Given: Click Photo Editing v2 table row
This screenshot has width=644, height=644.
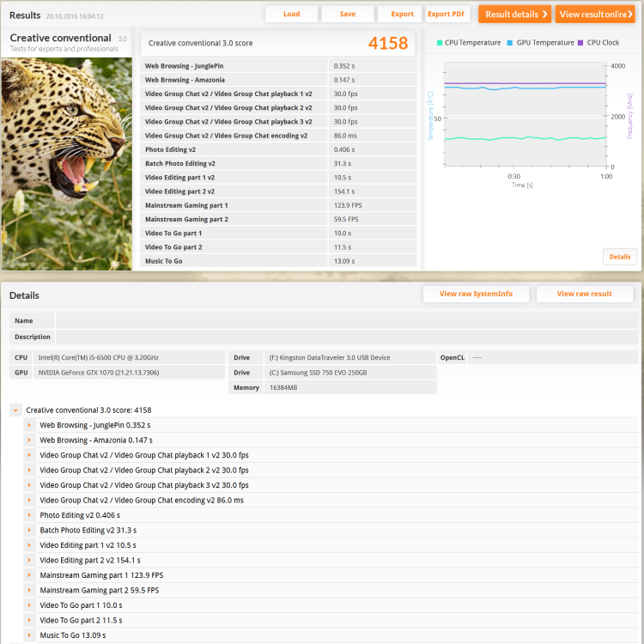Looking at the screenshot, I should coord(278,149).
